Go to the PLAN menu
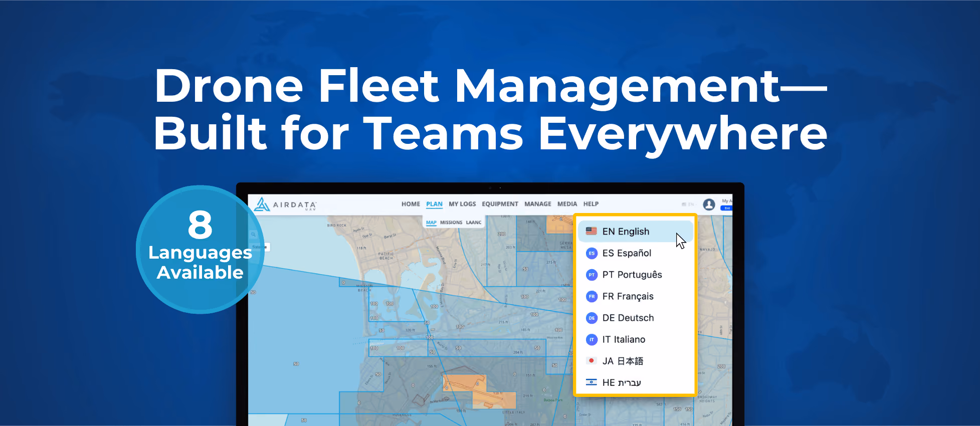The height and width of the screenshot is (426, 980). point(434,204)
